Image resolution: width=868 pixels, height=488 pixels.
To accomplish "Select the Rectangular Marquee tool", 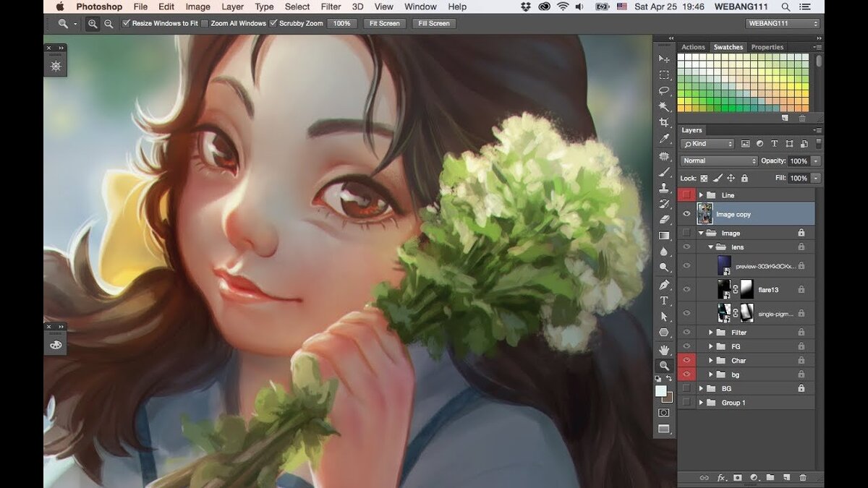I will pyautogui.click(x=663, y=74).
